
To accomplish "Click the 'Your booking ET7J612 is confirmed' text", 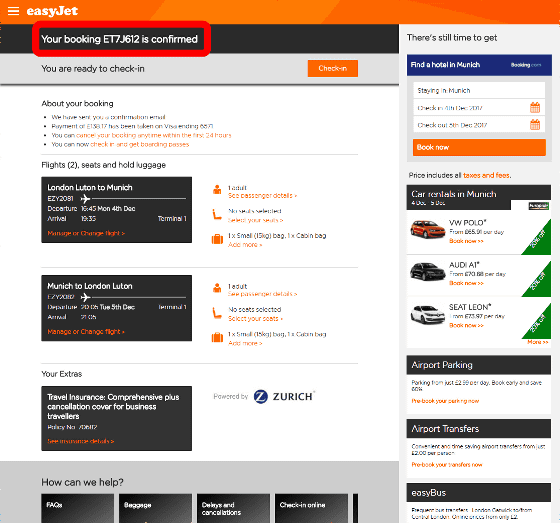I will (119, 39).
